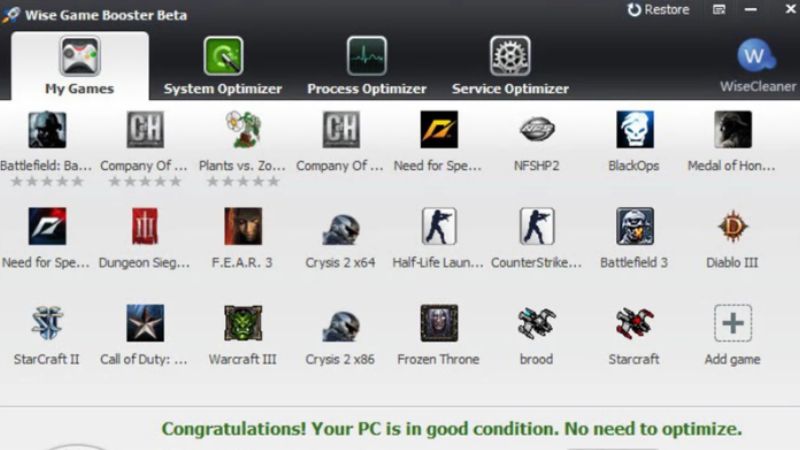Click the "Battlefield 3" label text
This screenshot has width=800, height=450.
pyautogui.click(x=634, y=263)
